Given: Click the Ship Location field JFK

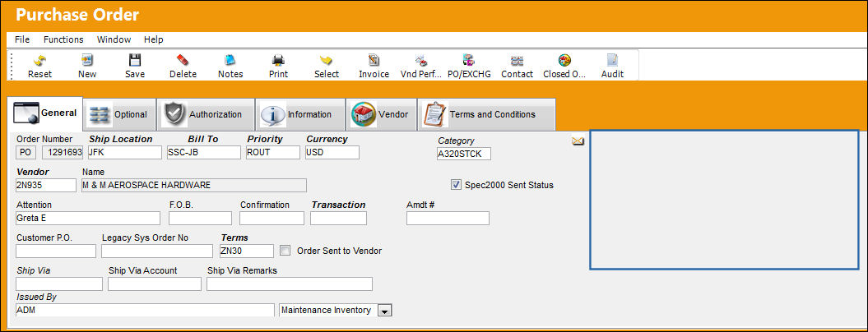Looking at the screenshot, I should 124,153.
